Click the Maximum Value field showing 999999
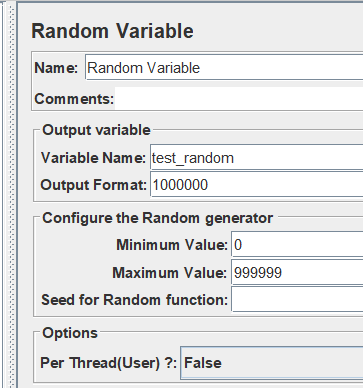The image size is (363, 388). [297, 273]
